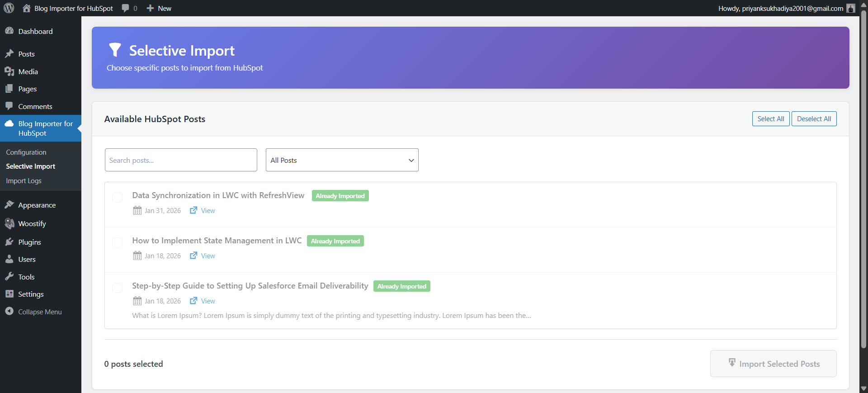This screenshot has height=393, width=868.
Task: Open the comments bubble icon in admin bar
Action: pos(125,8)
